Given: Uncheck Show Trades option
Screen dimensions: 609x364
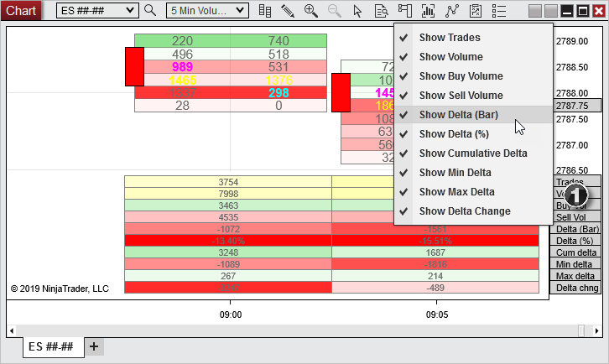Looking at the screenshot, I should 450,38.
